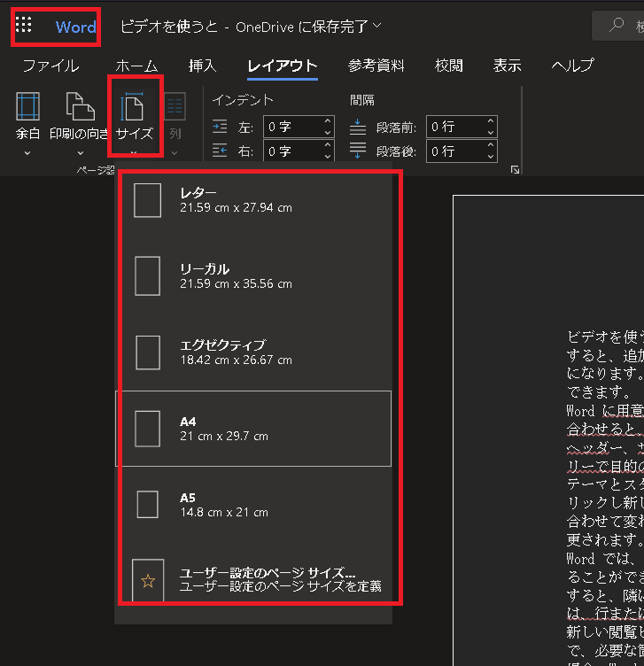Open the paragraph settings dialog launcher
Screen dimensions: 644x666
click(x=515, y=170)
